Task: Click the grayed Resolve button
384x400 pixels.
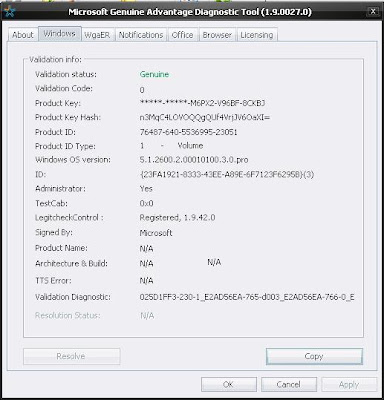Action: tap(71, 356)
